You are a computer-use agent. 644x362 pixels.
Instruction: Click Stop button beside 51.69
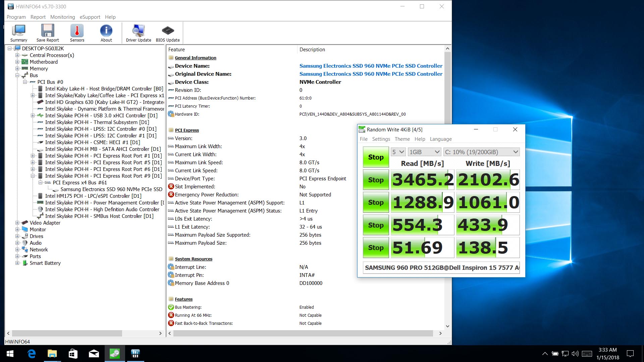tap(376, 248)
